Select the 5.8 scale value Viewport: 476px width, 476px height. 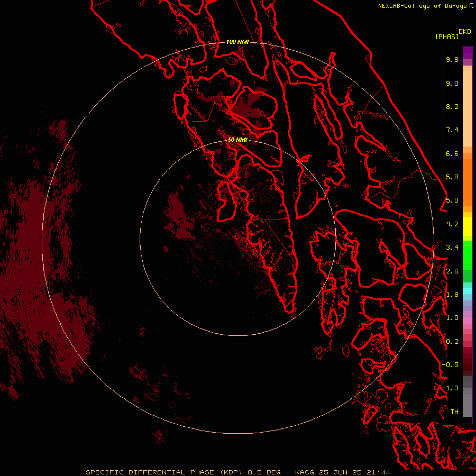coord(452,177)
